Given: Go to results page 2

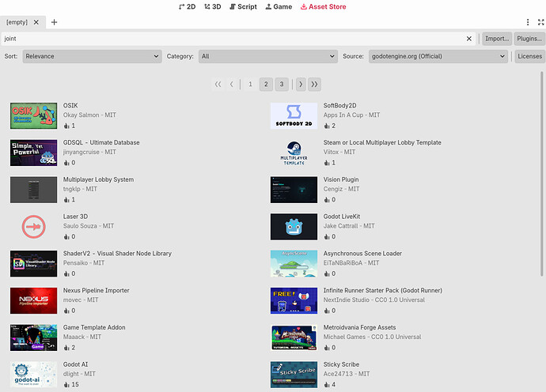Looking at the screenshot, I should [266, 85].
